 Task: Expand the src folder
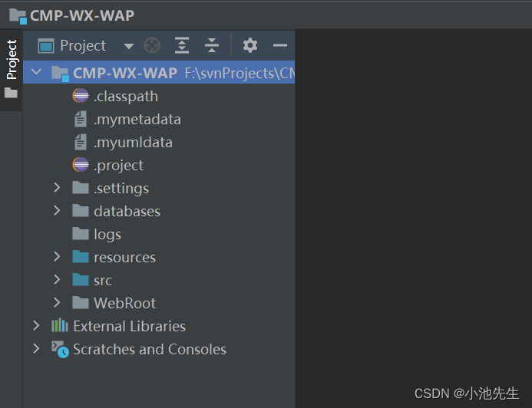(x=57, y=280)
